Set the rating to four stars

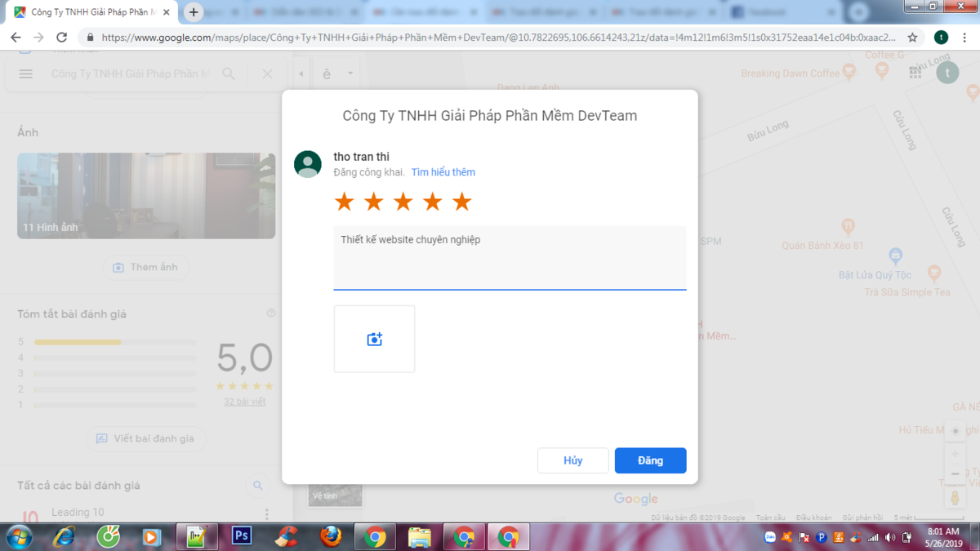(x=432, y=202)
